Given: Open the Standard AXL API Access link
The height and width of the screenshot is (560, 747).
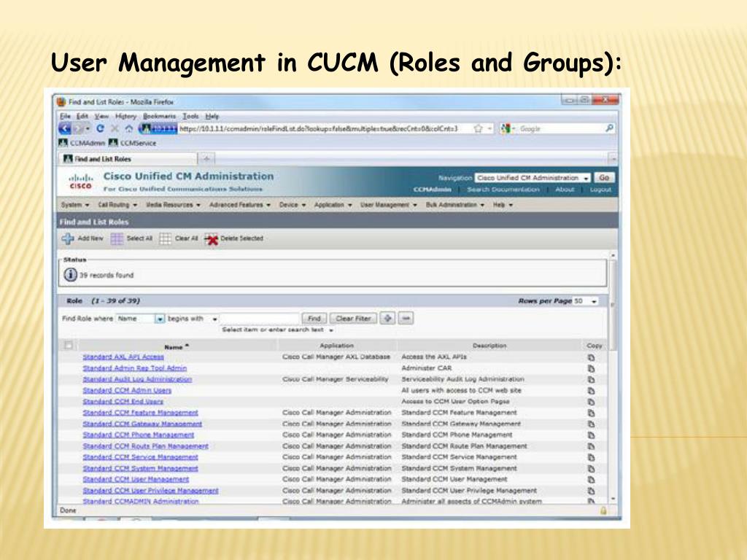Looking at the screenshot, I should click(x=123, y=357).
